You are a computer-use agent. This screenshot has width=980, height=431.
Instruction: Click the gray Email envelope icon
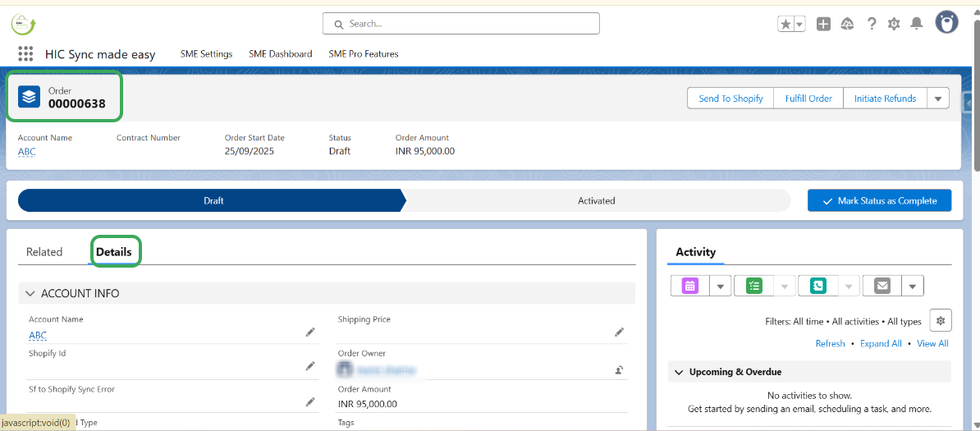[882, 286]
